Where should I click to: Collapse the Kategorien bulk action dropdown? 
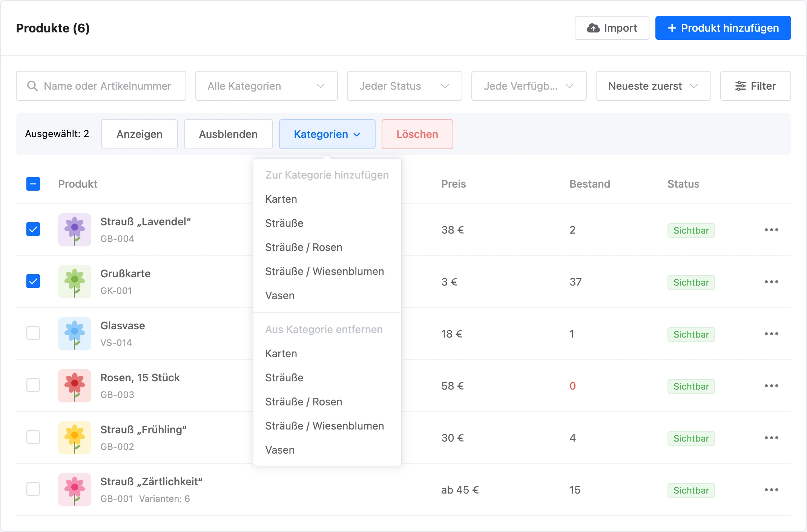(x=327, y=134)
